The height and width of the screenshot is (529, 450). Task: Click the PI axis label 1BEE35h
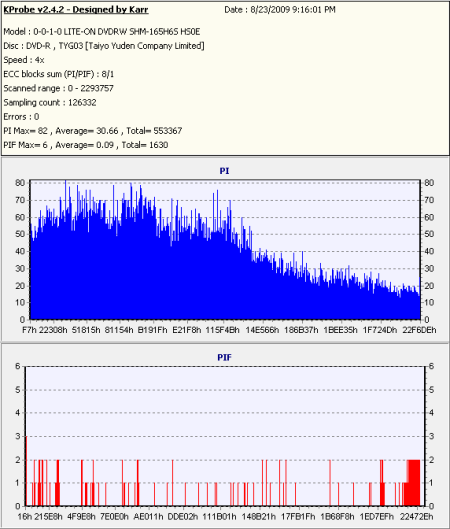pos(340,330)
